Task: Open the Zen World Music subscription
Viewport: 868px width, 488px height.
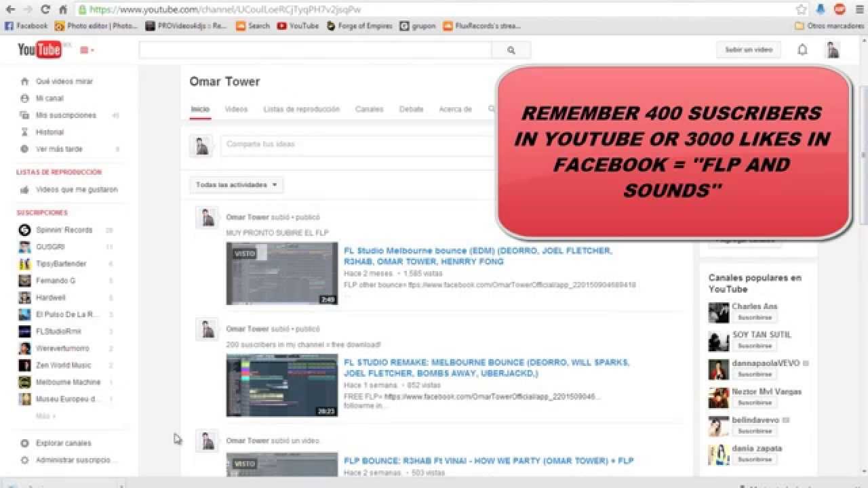Action: tap(63, 365)
